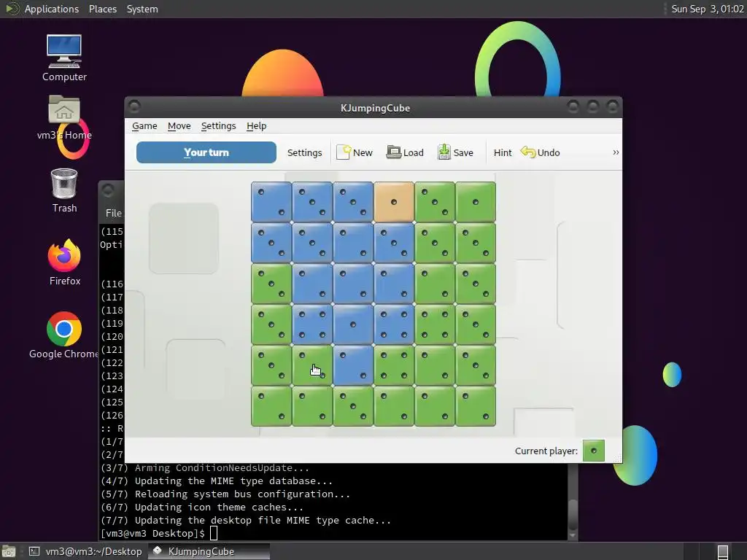
Task: Open the File menu in the terminal window
Action: [113, 213]
